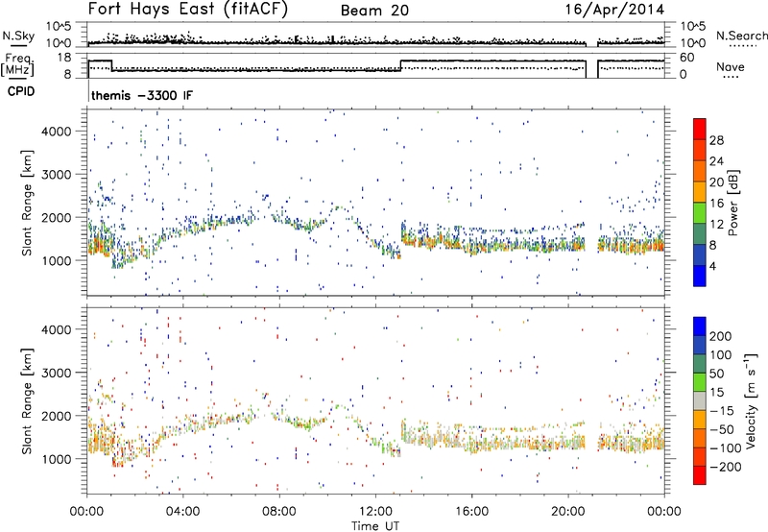The height and width of the screenshot is (532, 768).
Task: Pick the red below -200 velocity colorbar segment
Action: click(x=700, y=475)
